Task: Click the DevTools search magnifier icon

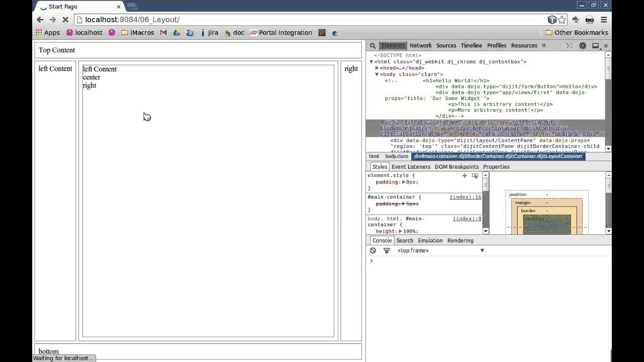Action: click(373, 46)
